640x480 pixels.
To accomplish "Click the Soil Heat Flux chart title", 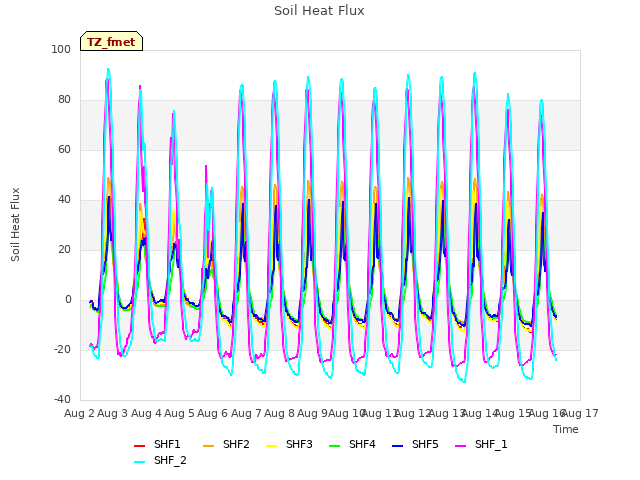I will pyautogui.click(x=319, y=11).
